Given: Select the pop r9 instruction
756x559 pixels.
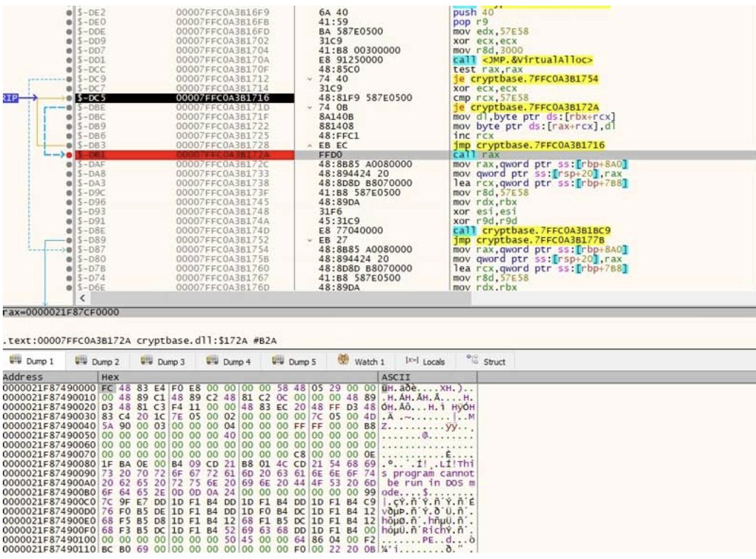Looking at the screenshot, I should (x=470, y=22).
